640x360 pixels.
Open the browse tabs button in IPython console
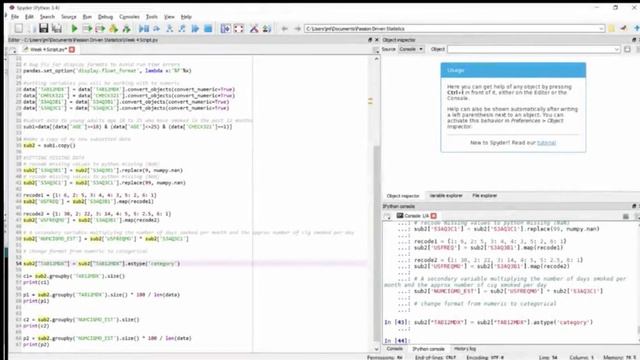387,216
